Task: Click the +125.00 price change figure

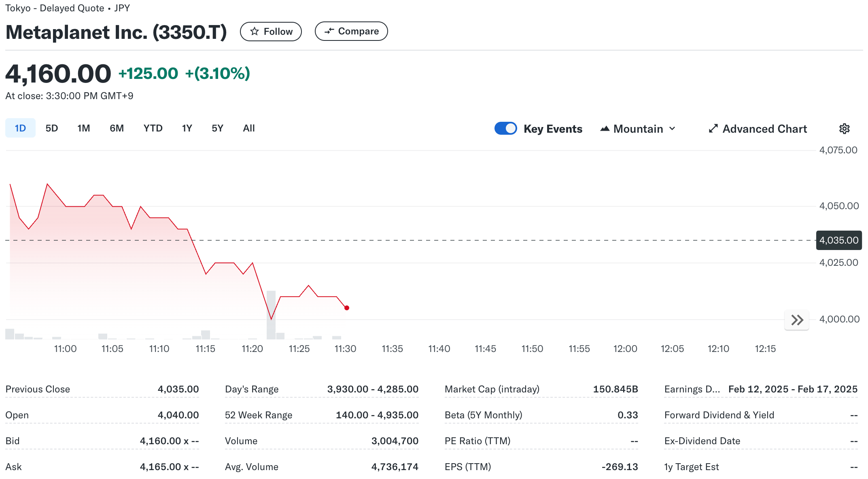Action: pyautogui.click(x=148, y=74)
